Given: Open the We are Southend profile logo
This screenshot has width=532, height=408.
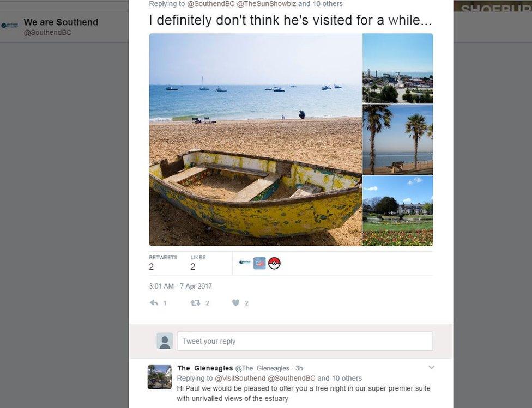Looking at the screenshot, I should tap(9, 25).
